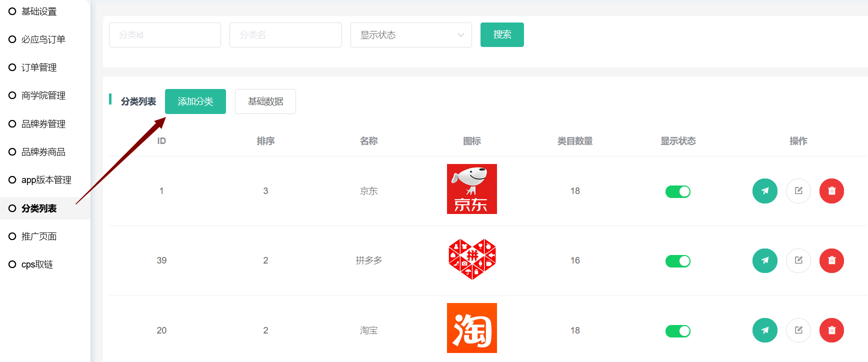
Task: Click the 京东 name cell
Action: coord(369,191)
